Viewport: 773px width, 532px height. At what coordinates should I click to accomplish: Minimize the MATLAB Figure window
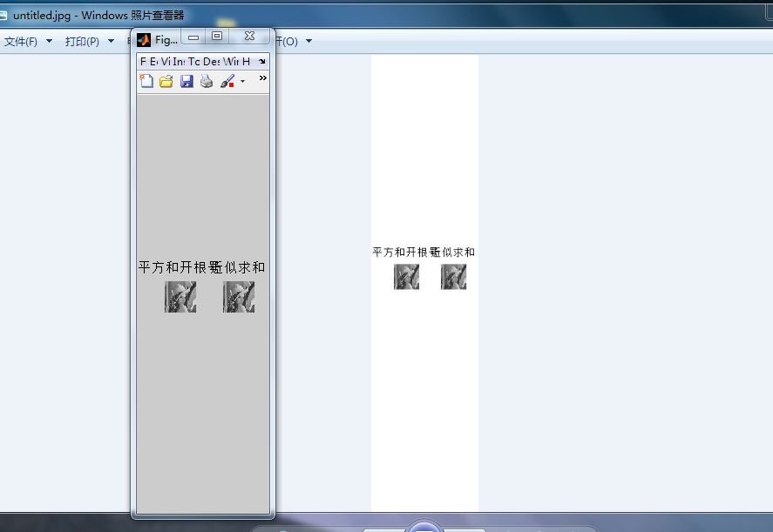[193, 37]
